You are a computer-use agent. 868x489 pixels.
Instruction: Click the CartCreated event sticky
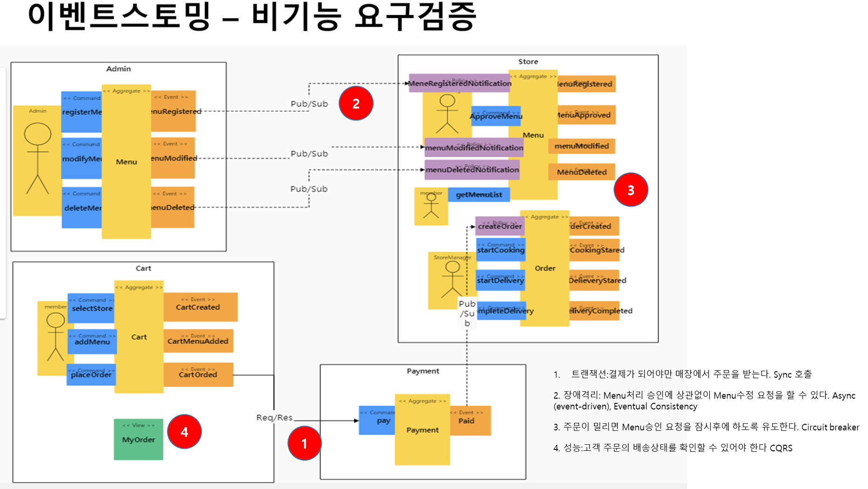pos(200,307)
